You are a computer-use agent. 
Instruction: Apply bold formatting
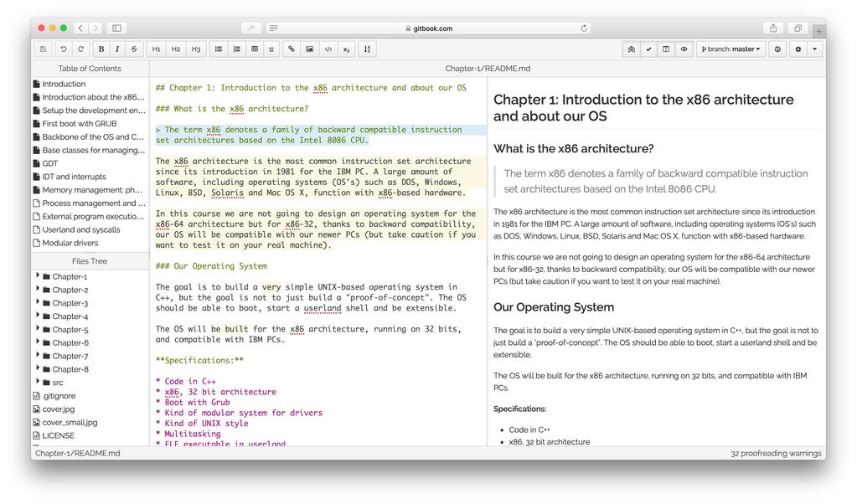click(101, 49)
